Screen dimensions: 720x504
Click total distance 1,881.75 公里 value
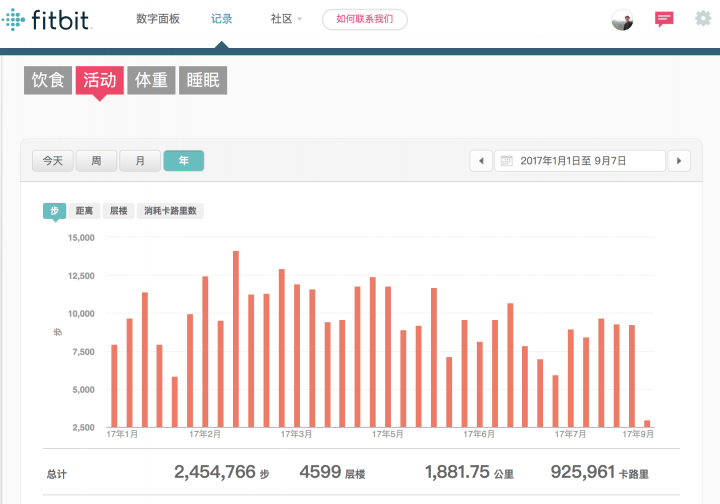pyautogui.click(x=469, y=472)
